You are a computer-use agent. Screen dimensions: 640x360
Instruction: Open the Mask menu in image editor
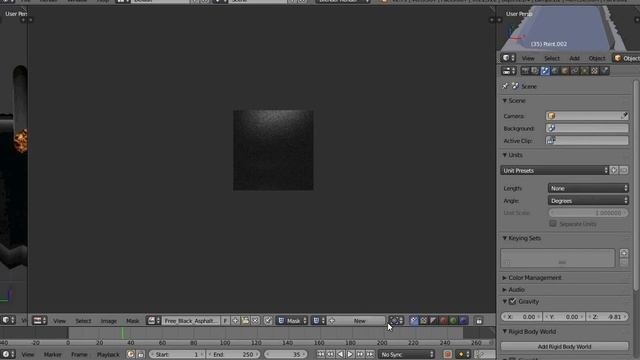pyautogui.click(x=132, y=321)
